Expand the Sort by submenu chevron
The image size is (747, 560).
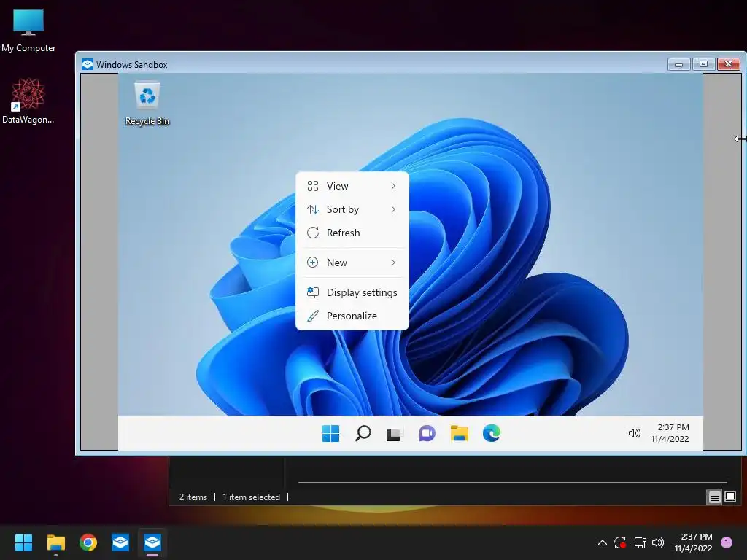tap(393, 209)
